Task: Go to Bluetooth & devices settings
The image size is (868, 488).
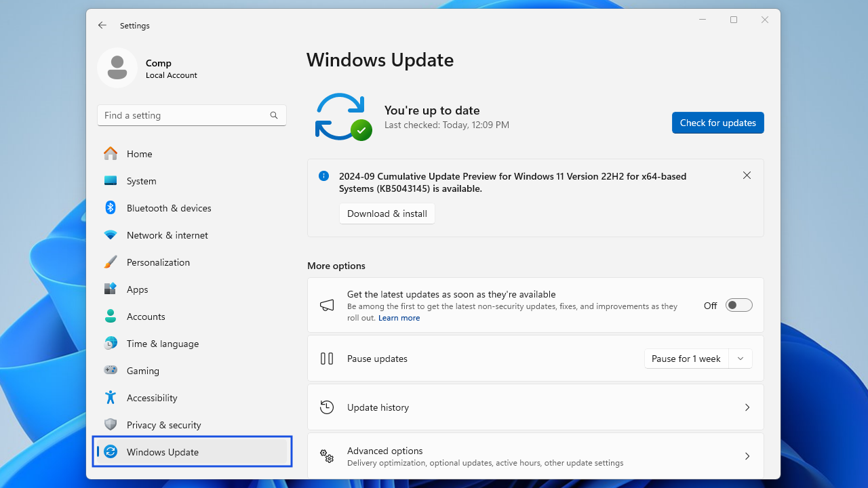Action: click(x=192, y=208)
